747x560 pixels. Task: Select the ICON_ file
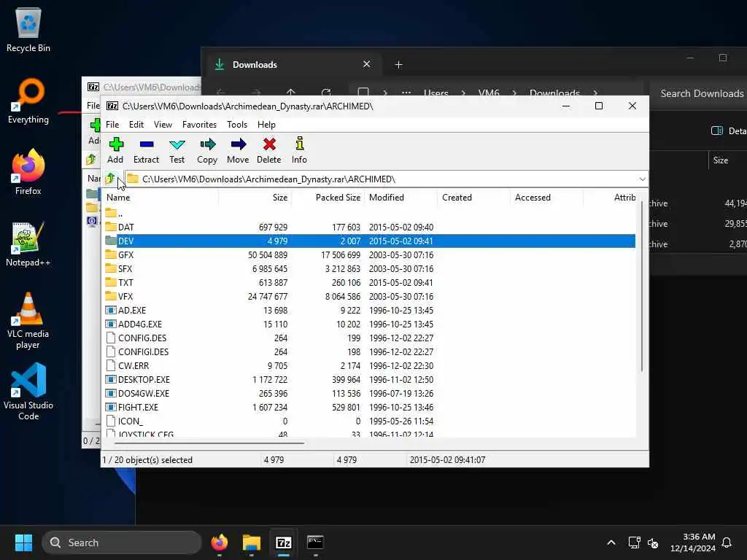pos(369,421)
